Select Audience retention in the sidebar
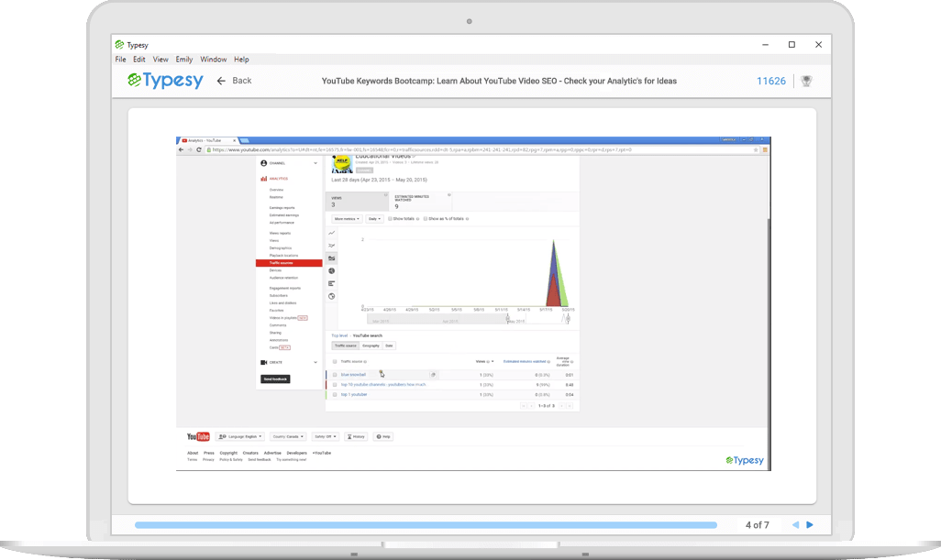The image size is (941, 560). pyautogui.click(x=283, y=278)
